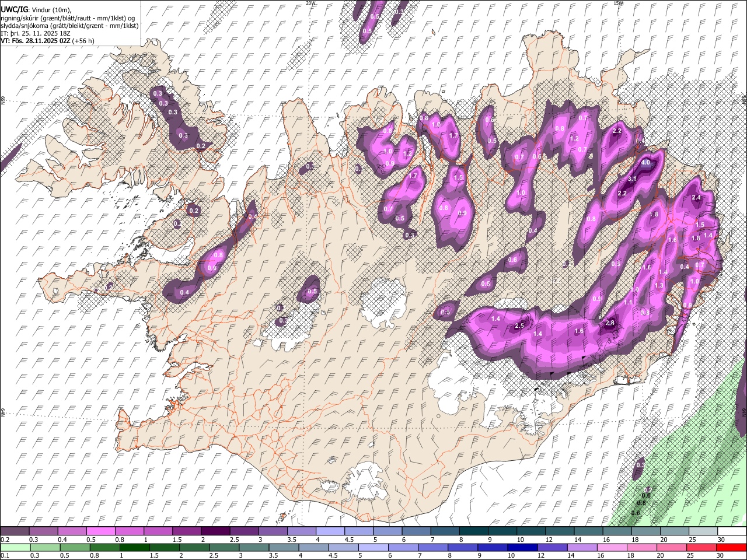
Task: Click the valid time line 'VT: Fös. 28.11.2025 02Z'
Action: [x=36, y=41]
